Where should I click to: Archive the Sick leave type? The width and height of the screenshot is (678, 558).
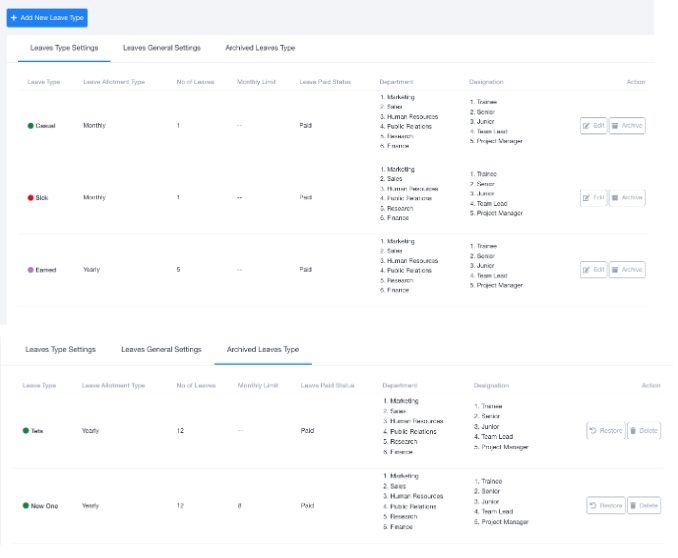coord(627,198)
